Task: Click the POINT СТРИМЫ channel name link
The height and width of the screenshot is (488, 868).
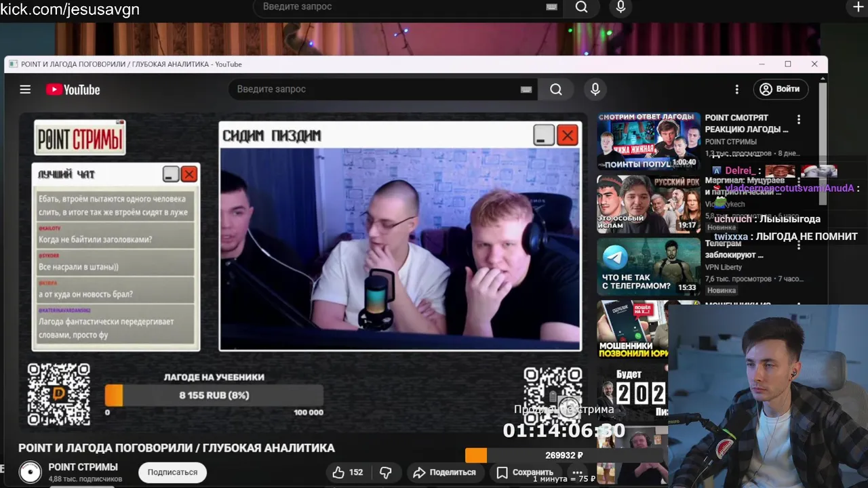Action: pos(83,467)
